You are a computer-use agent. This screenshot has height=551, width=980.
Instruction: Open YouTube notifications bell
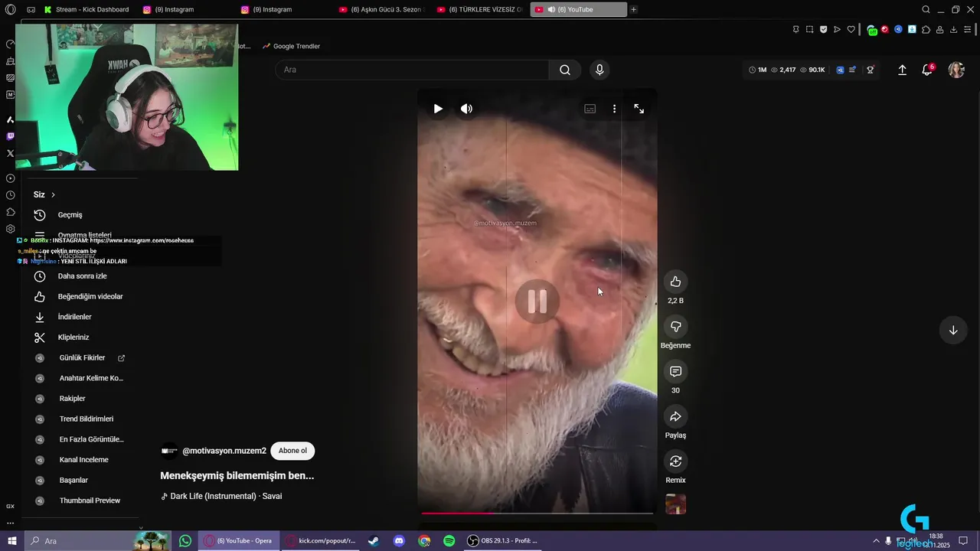[x=927, y=70]
